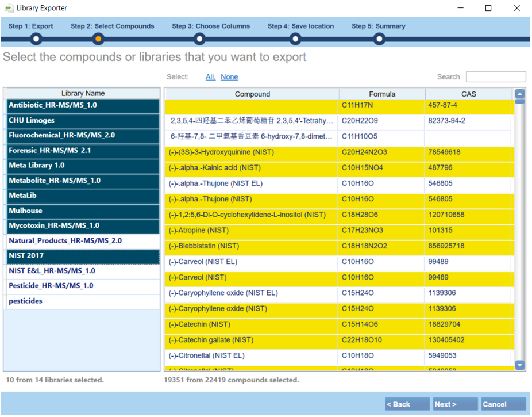
Task: Toggle Metabolite_HR-MS/MS_1.0 library
Action: [x=83, y=181]
